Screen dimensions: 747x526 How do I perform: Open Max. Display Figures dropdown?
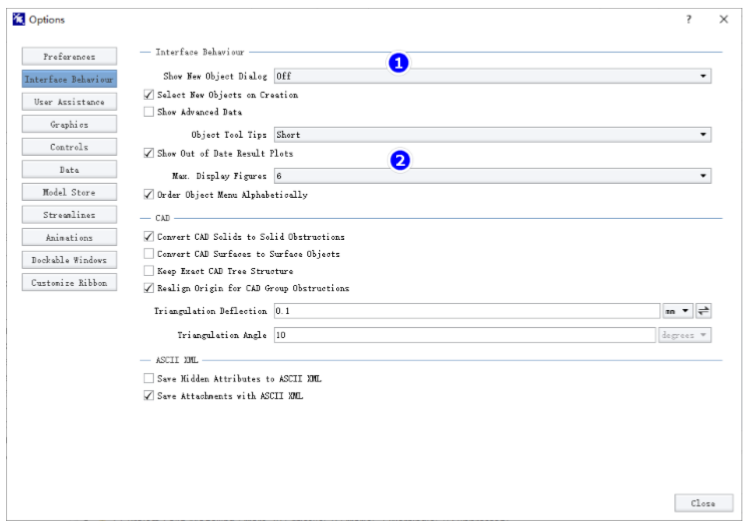tap(491, 175)
